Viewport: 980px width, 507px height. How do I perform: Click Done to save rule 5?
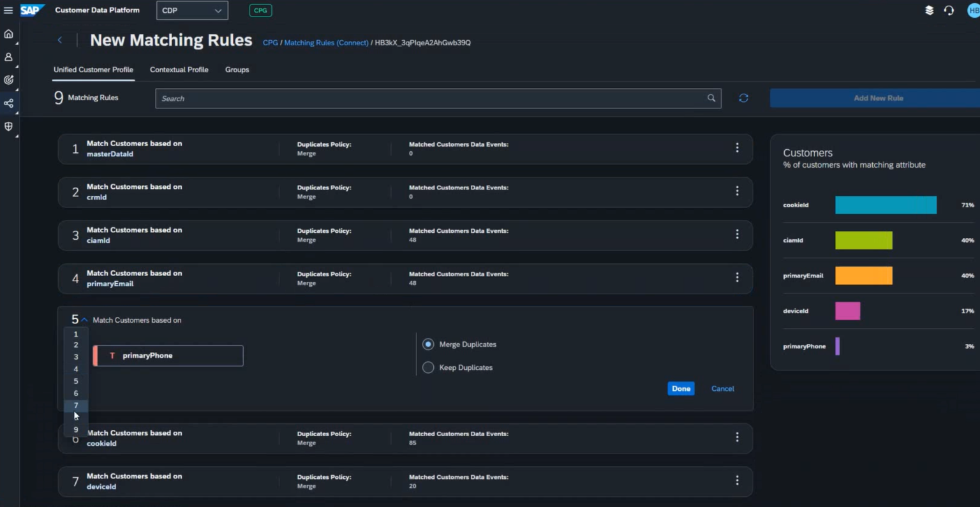click(680, 388)
